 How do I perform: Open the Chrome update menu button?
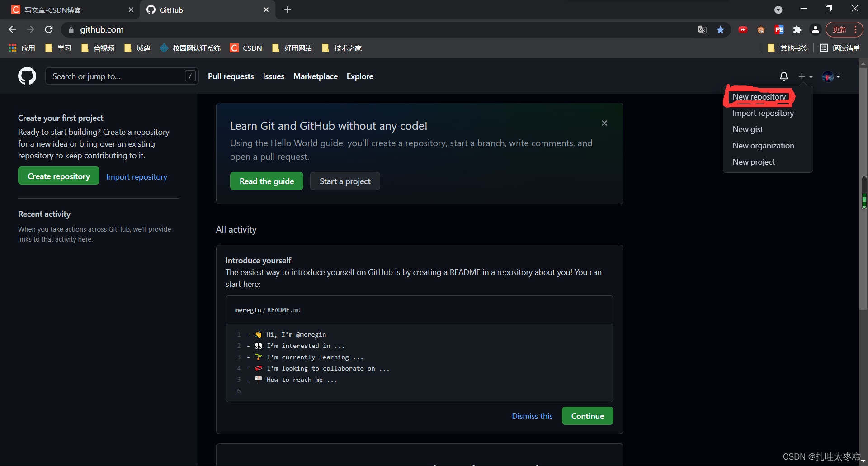point(844,29)
